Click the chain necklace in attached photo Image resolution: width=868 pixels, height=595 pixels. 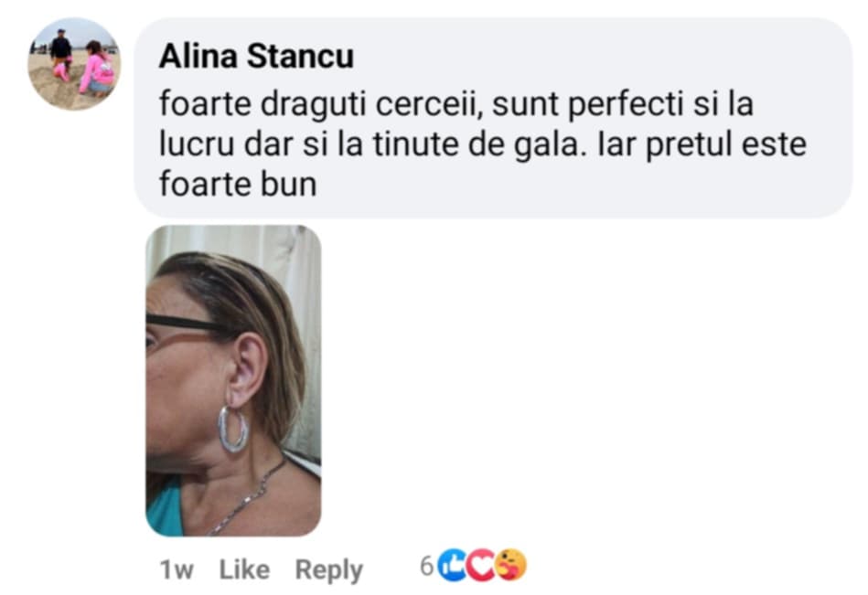[248, 495]
